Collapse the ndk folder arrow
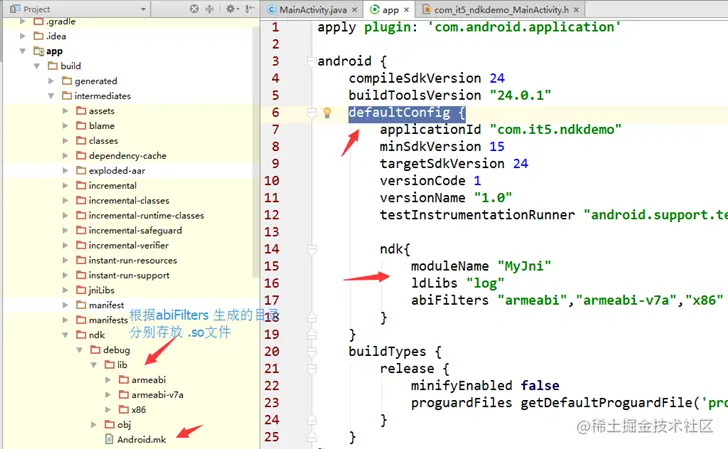This screenshot has width=728, height=449. click(65, 335)
